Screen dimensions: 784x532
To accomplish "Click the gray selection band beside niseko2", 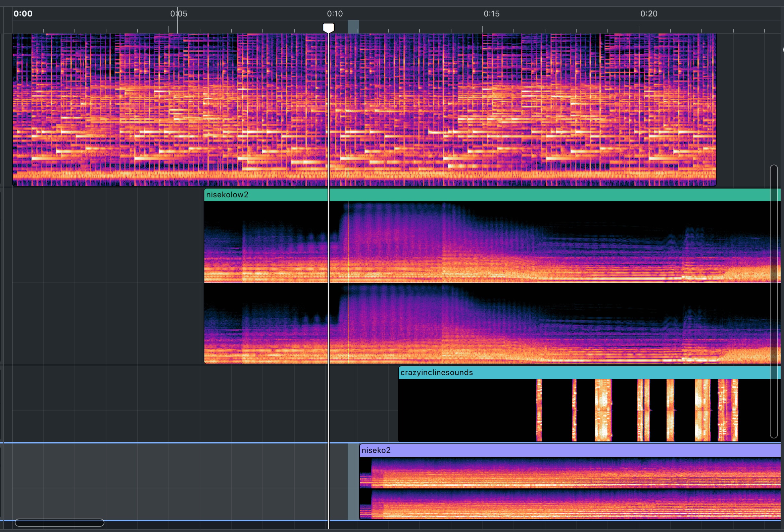I will tap(353, 482).
